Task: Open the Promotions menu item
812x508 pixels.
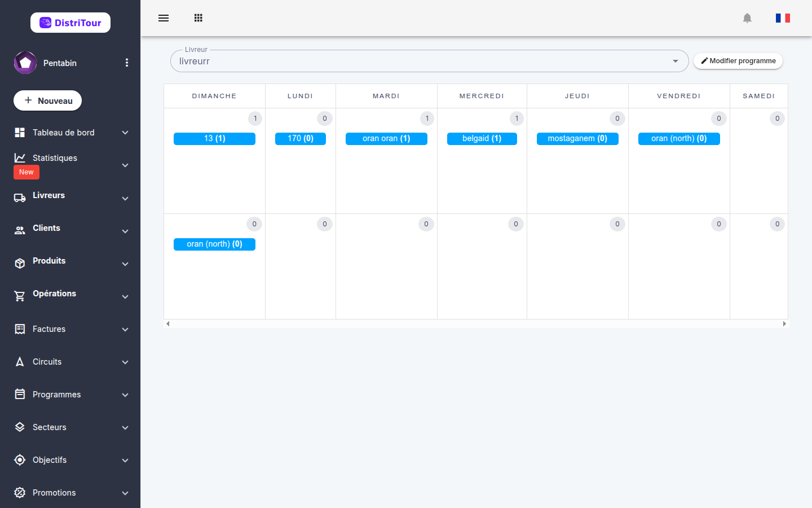Action: click(70, 493)
